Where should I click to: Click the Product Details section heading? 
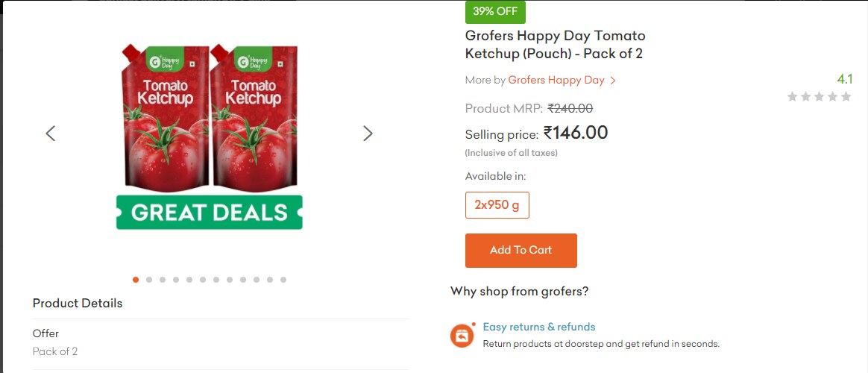click(78, 304)
